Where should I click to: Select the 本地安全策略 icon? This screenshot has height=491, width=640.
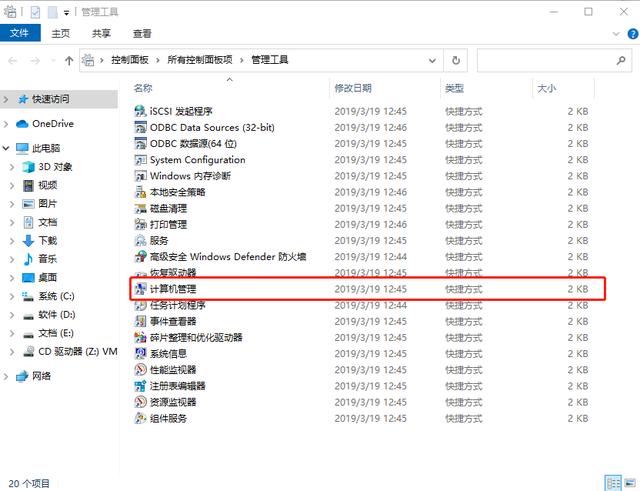coord(140,192)
